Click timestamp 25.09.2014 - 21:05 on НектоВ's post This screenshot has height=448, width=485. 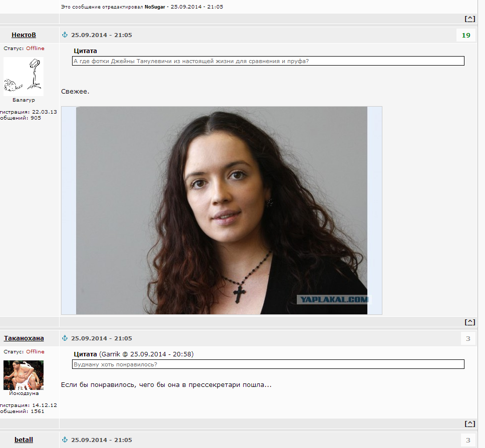pyautogui.click(x=102, y=35)
